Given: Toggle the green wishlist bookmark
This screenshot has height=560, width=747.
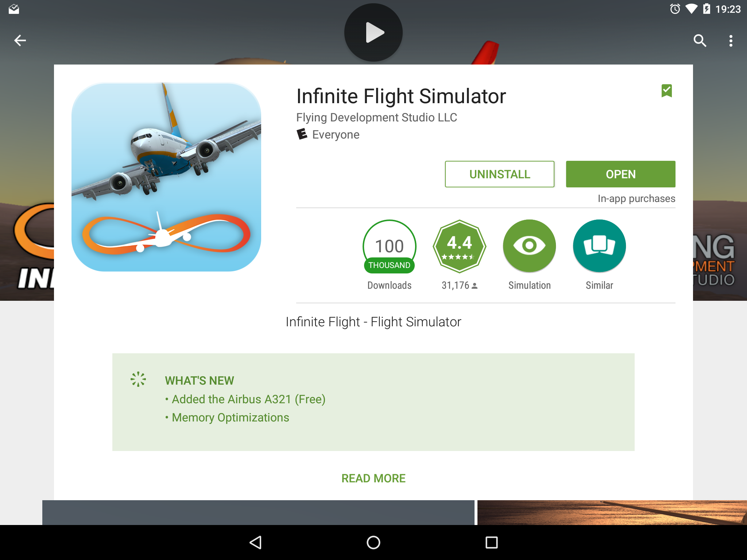Looking at the screenshot, I should tap(667, 91).
